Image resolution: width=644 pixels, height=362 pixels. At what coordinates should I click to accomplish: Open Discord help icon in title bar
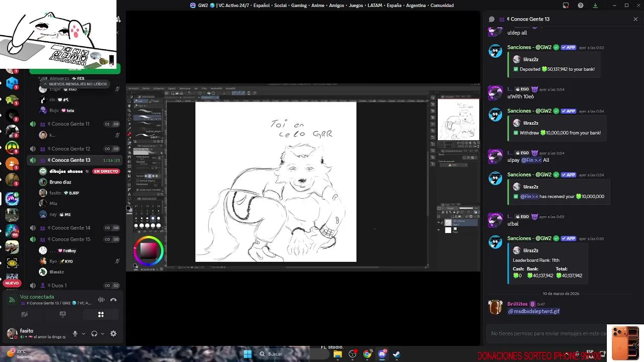click(581, 6)
